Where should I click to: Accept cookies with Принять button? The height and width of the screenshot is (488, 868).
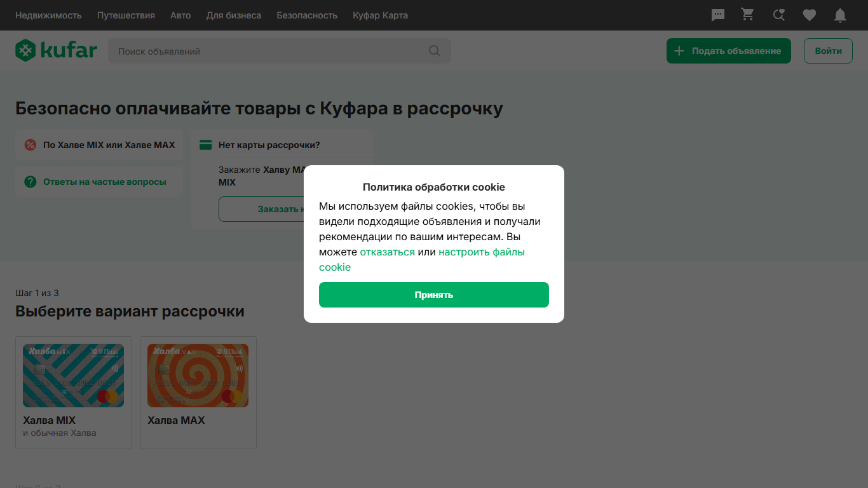(x=434, y=295)
